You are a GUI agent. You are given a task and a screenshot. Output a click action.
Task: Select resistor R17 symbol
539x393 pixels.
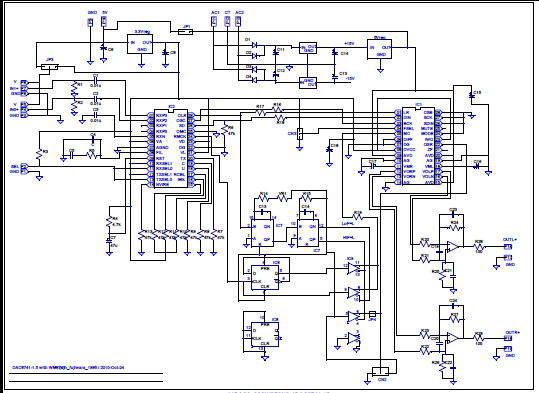261,112
